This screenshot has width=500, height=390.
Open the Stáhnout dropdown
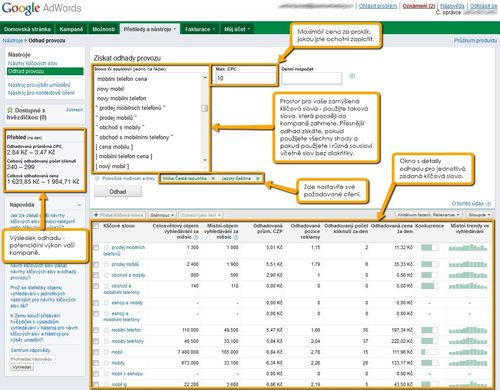click(x=162, y=215)
